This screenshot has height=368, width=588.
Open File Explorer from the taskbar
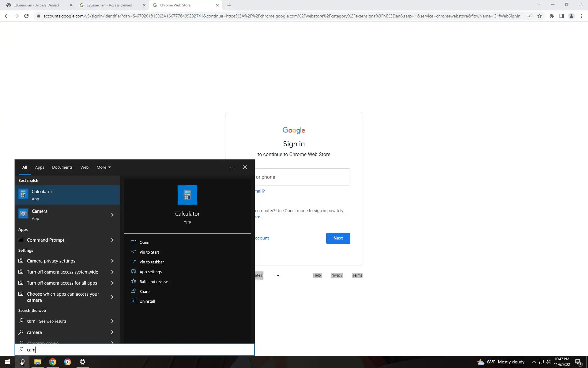[x=37, y=362]
